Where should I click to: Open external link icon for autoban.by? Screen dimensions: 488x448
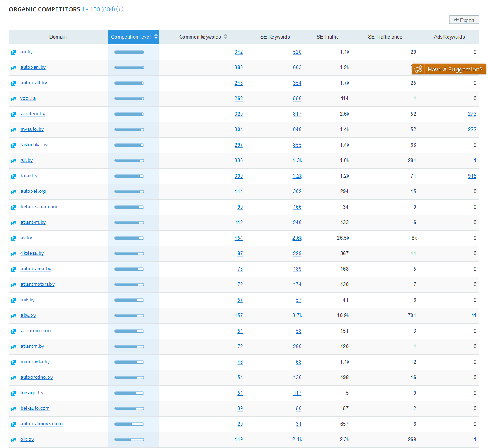coord(14,68)
